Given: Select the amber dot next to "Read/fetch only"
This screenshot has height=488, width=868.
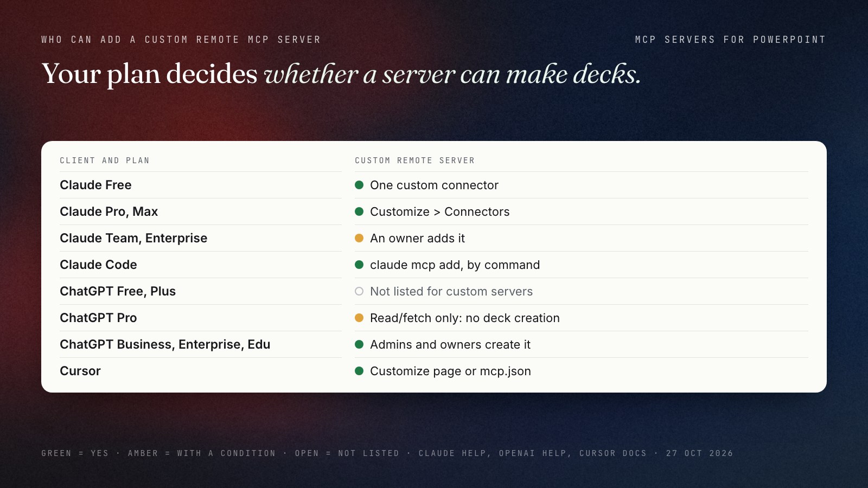Looking at the screenshot, I should pos(359,318).
